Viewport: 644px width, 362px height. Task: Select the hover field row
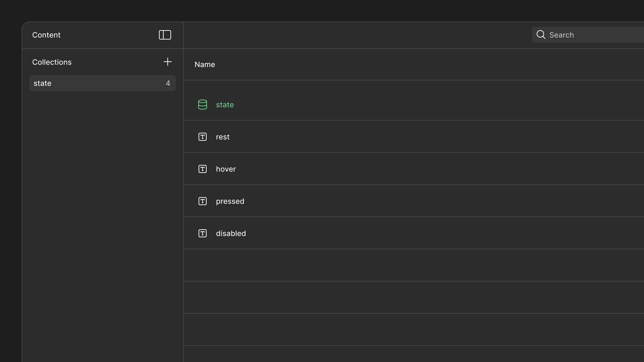(x=414, y=169)
